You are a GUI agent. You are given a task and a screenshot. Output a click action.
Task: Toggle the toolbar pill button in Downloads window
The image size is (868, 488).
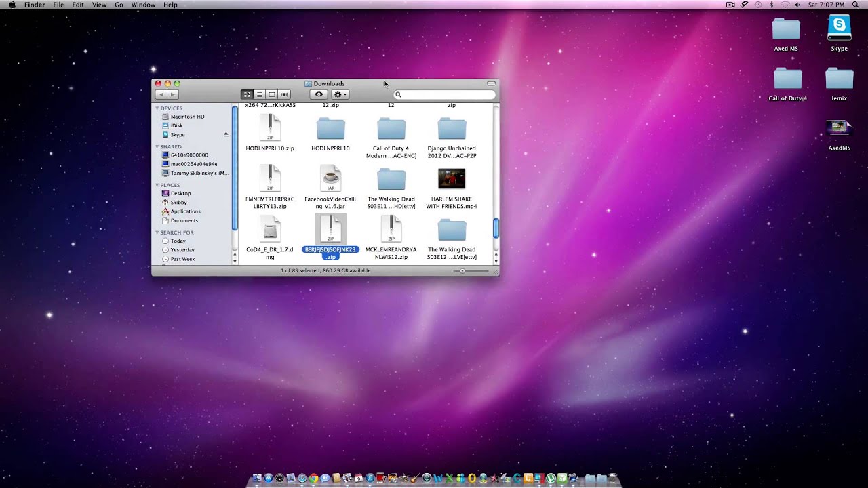pyautogui.click(x=491, y=83)
